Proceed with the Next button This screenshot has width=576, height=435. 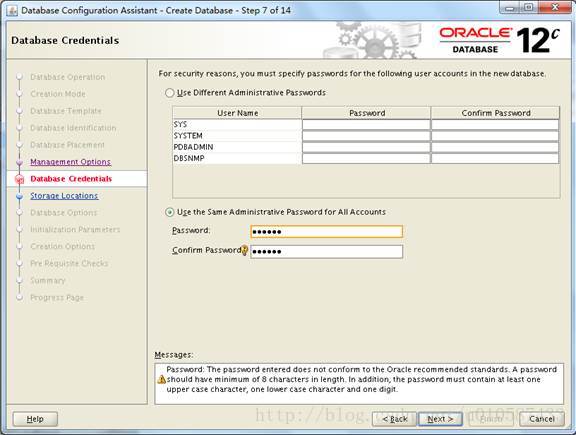(x=440, y=419)
